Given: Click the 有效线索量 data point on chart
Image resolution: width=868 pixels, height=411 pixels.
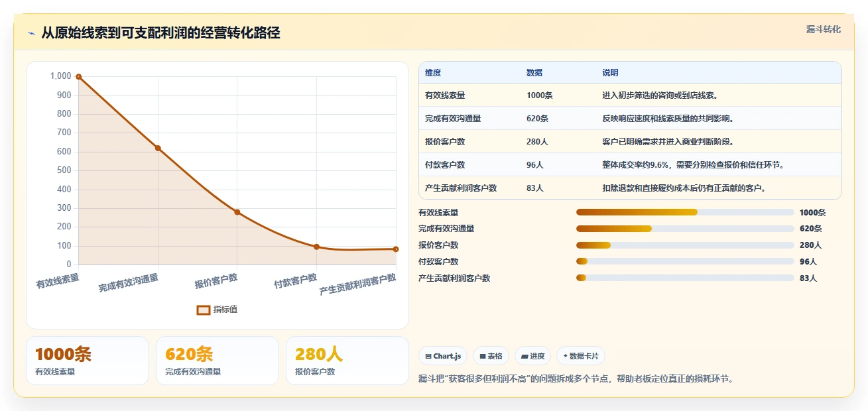Looking at the screenshot, I should [x=78, y=77].
